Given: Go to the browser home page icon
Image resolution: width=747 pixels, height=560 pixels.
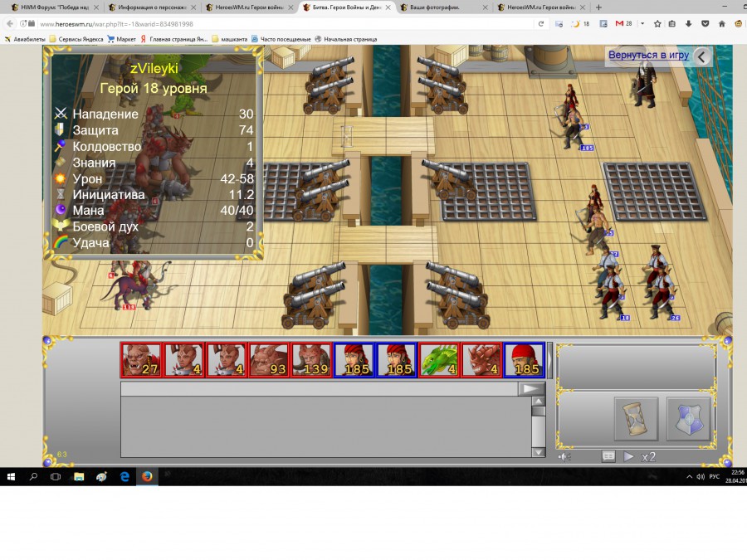Looking at the screenshot, I should click(722, 24).
